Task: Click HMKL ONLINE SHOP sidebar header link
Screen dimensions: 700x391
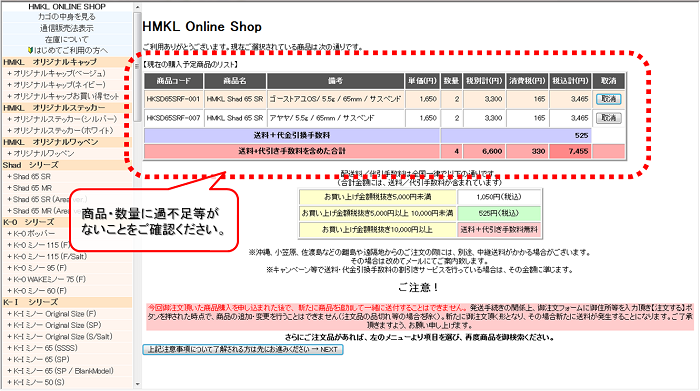Action: click(x=67, y=6)
